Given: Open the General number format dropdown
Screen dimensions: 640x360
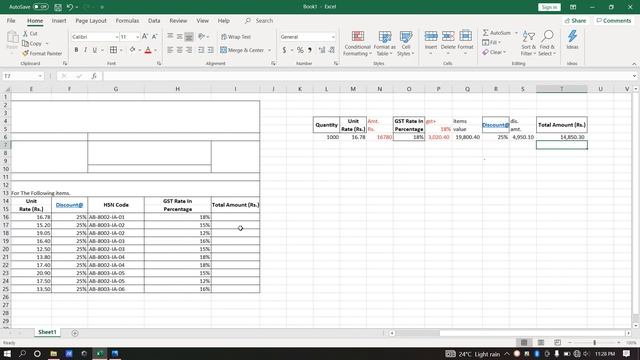Looking at the screenshot, I should [333, 37].
